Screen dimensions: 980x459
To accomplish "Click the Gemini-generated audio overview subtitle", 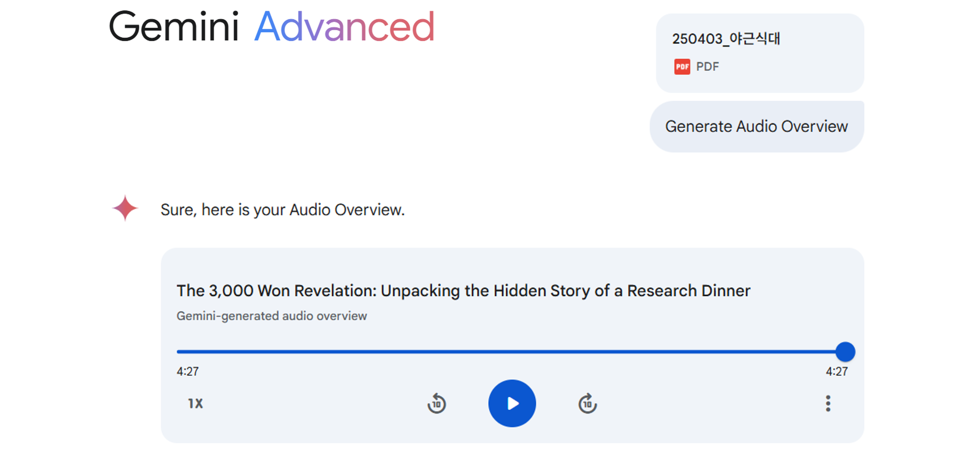I will click(x=272, y=316).
